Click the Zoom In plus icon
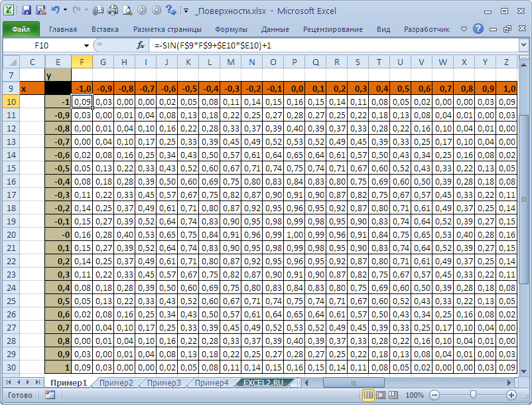This screenshot has height=405, width=532. [511, 395]
